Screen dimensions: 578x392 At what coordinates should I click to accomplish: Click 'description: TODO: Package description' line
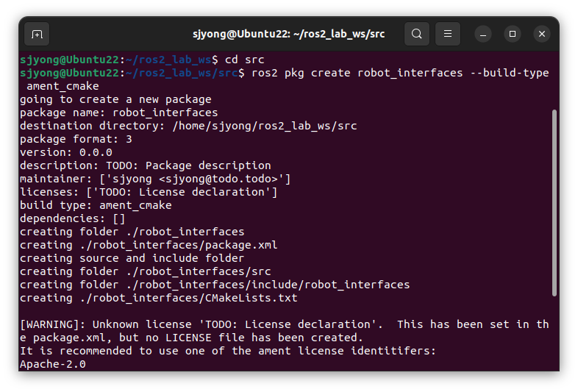[x=146, y=166]
